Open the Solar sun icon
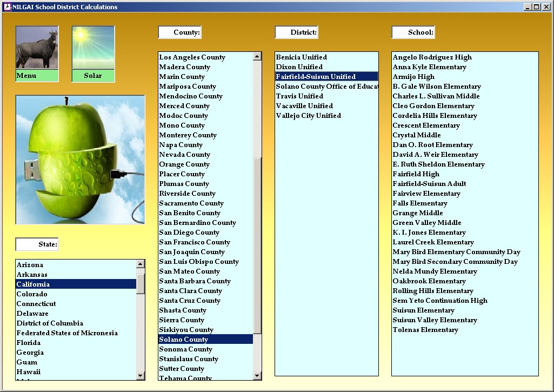 93,48
